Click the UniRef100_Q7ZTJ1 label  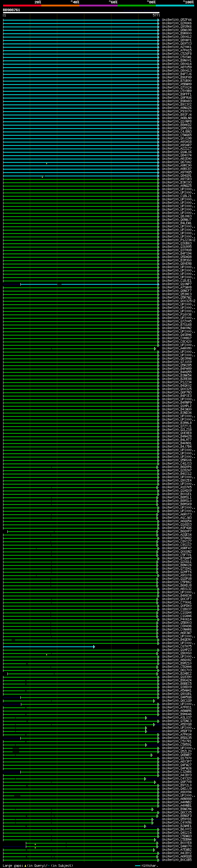click(177, 426)
